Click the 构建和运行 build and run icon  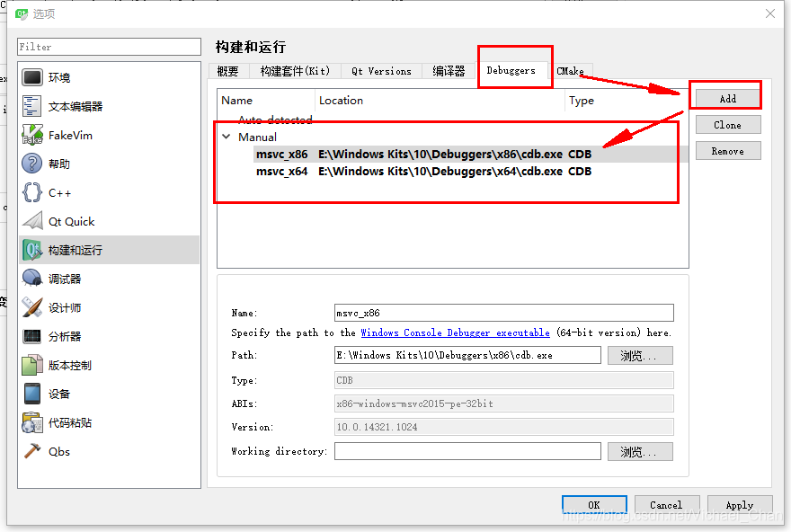[x=32, y=250]
